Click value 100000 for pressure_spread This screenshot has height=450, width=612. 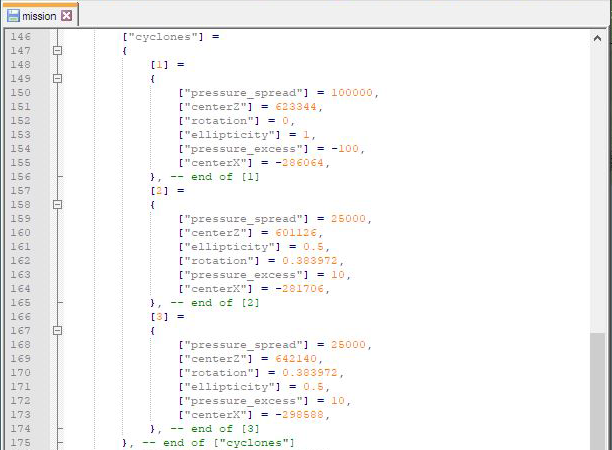tap(352, 92)
